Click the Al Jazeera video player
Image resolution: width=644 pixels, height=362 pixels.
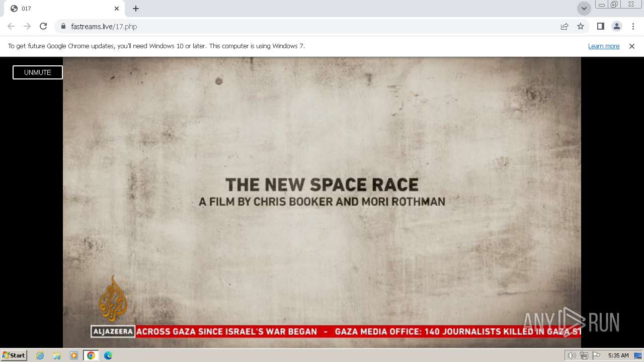[x=322, y=202]
